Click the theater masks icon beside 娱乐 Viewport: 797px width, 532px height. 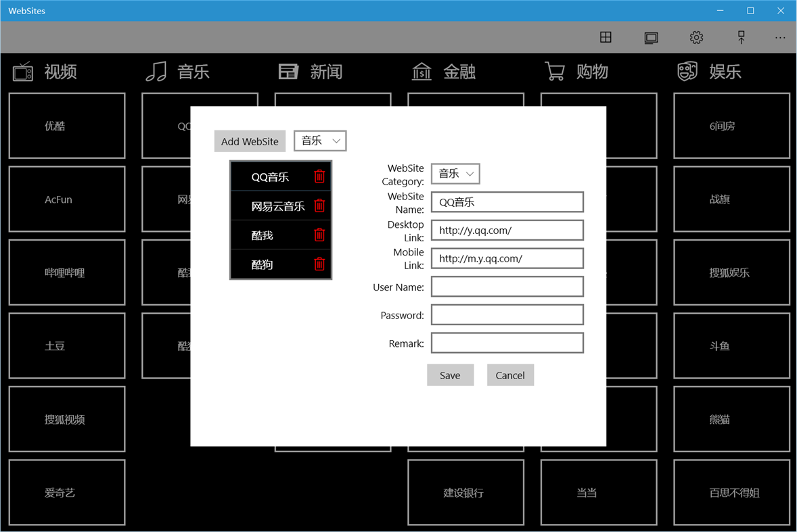point(687,72)
